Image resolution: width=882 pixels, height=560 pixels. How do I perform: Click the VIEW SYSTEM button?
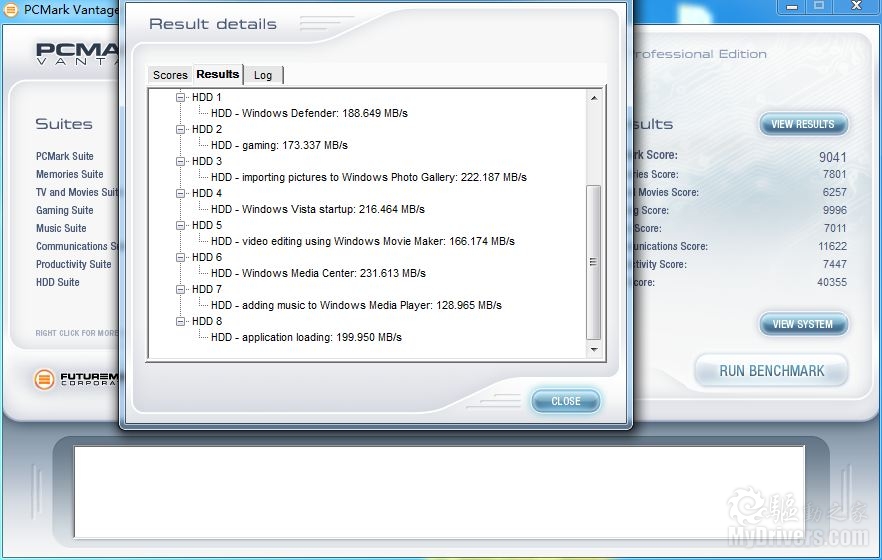[x=803, y=324]
